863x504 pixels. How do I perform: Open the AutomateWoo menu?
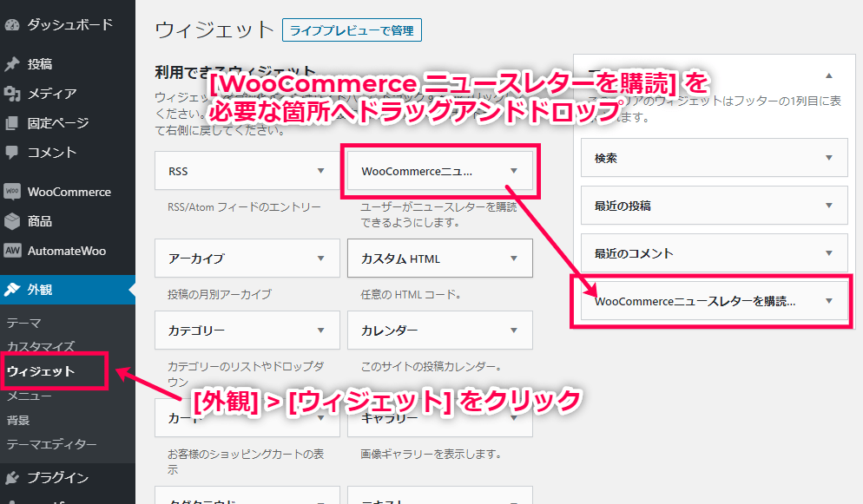[68, 251]
